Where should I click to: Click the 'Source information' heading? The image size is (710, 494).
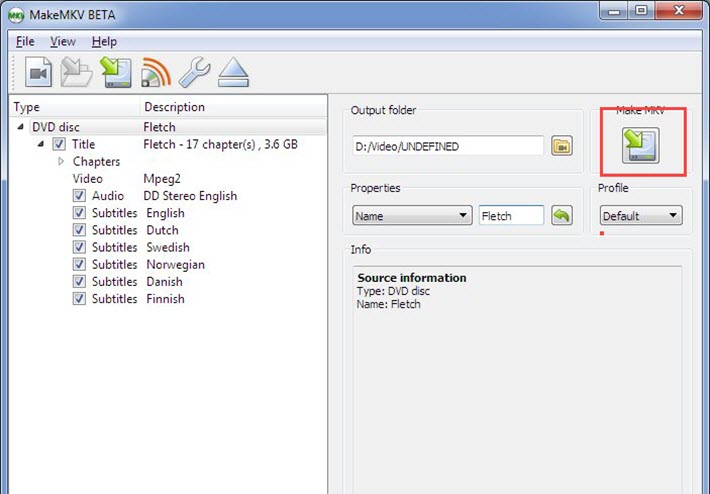(x=412, y=278)
